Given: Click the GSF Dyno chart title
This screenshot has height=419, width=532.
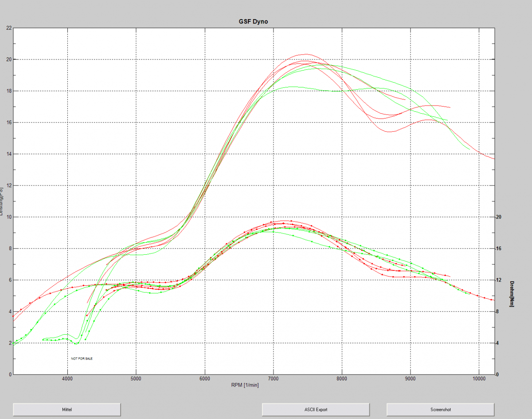Looking at the screenshot, I should pos(253,21).
